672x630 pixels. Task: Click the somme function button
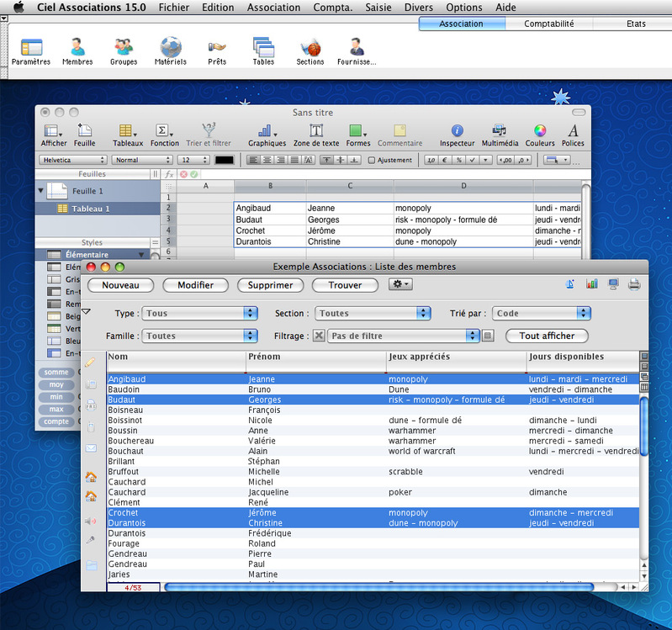(x=56, y=372)
